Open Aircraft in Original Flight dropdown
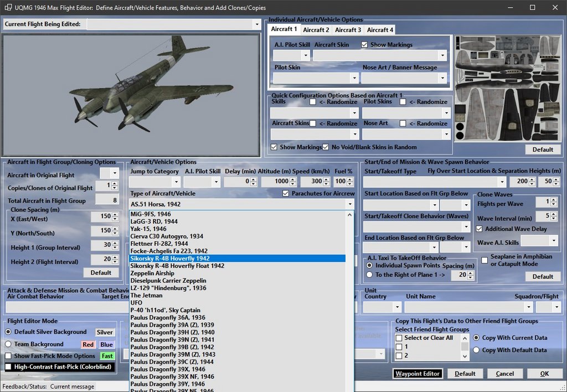Viewport: 567px width, 392px height. (x=115, y=173)
